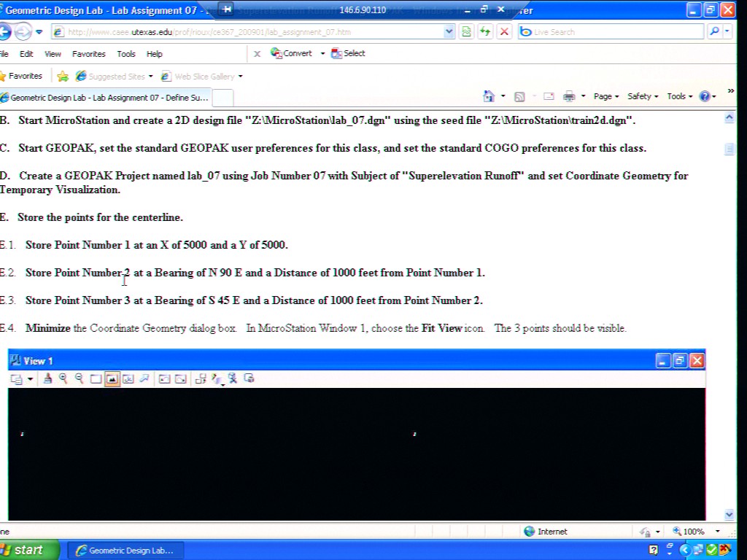Click the highlighted Fit View icon

tap(112, 379)
